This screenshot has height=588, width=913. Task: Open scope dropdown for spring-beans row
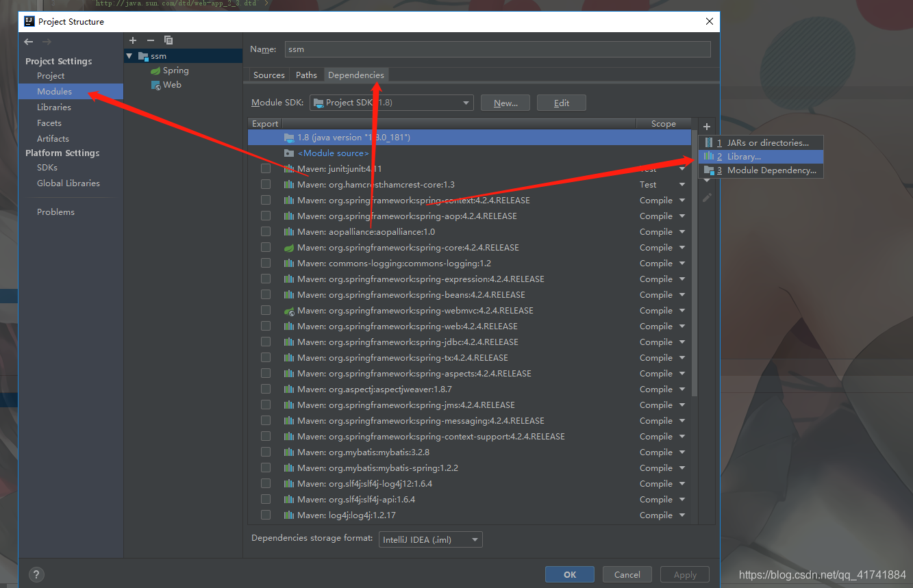pyautogui.click(x=682, y=295)
